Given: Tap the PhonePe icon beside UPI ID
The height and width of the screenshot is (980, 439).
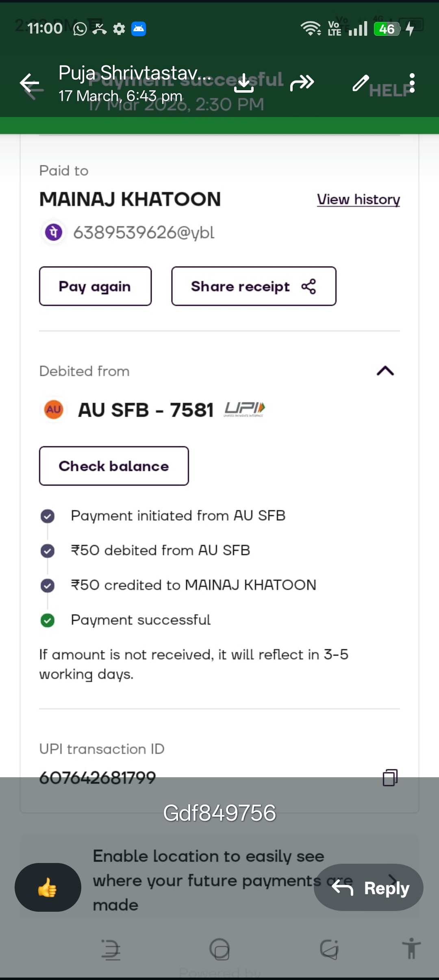Looking at the screenshot, I should click(x=54, y=232).
